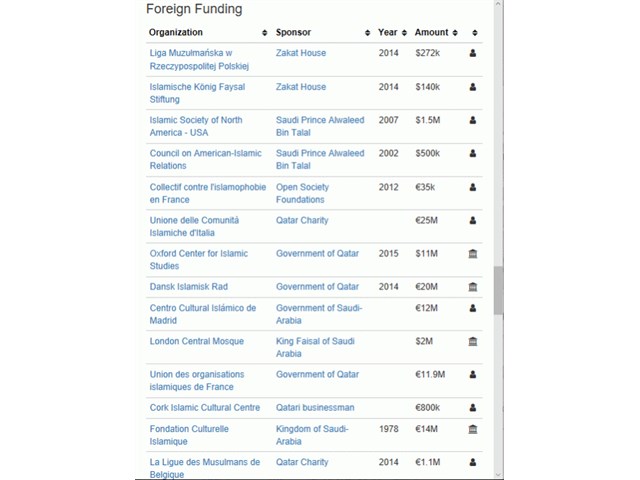Select the €25M amount cell

[427, 220]
